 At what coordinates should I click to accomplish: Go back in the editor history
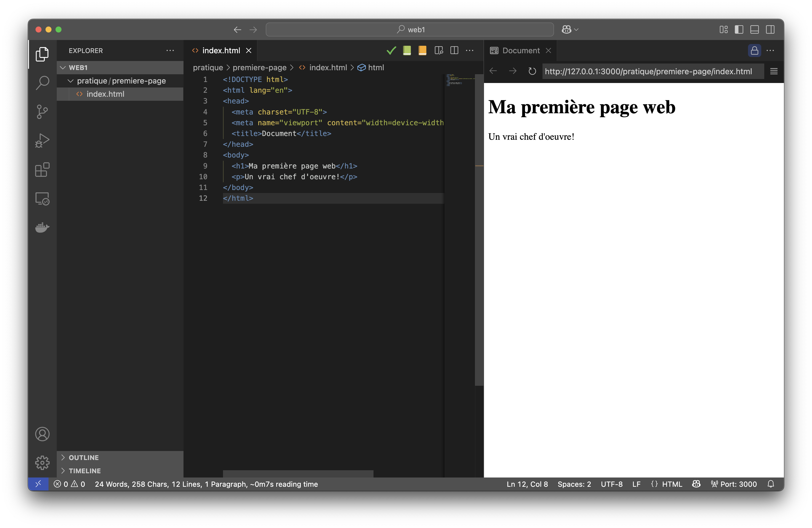(237, 30)
